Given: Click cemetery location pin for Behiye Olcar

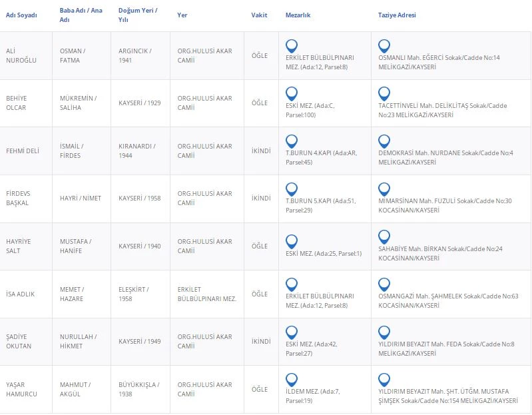Looking at the screenshot, I should [291, 93].
